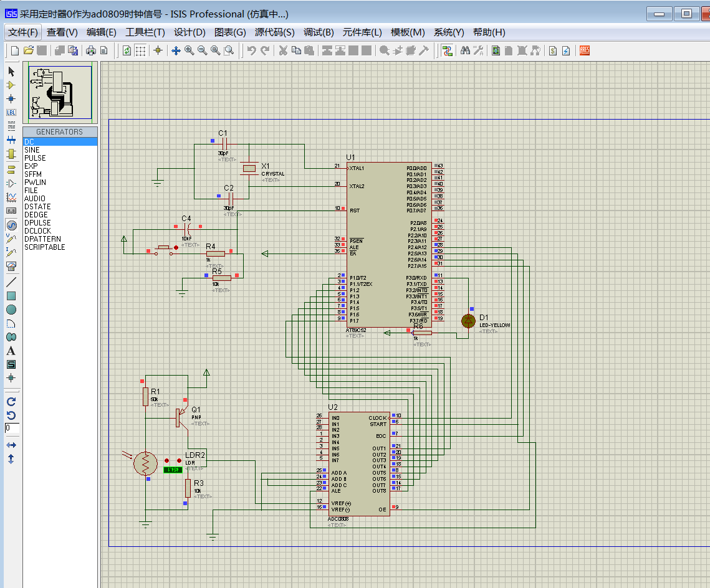
Task: Open the 文件(F) menu
Action: 23,32
